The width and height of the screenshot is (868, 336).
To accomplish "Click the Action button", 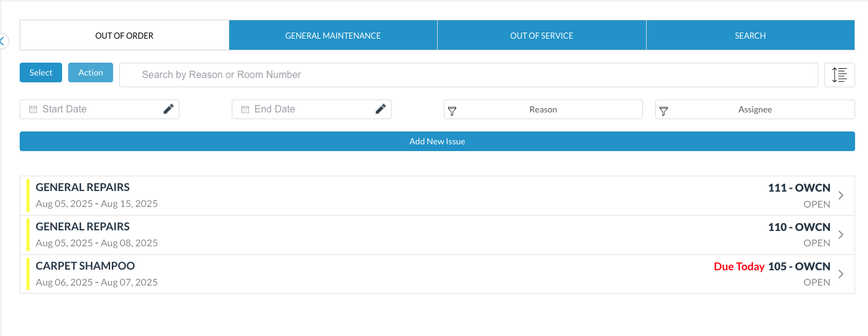I will (90, 72).
